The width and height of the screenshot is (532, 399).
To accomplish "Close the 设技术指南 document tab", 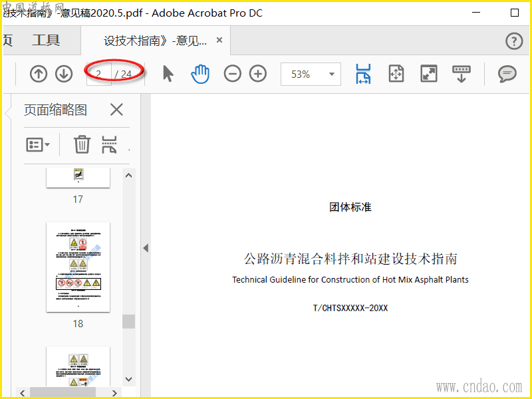I will (x=219, y=40).
